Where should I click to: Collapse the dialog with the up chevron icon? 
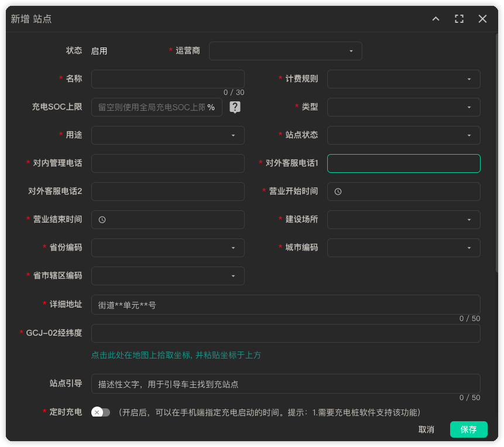436,19
